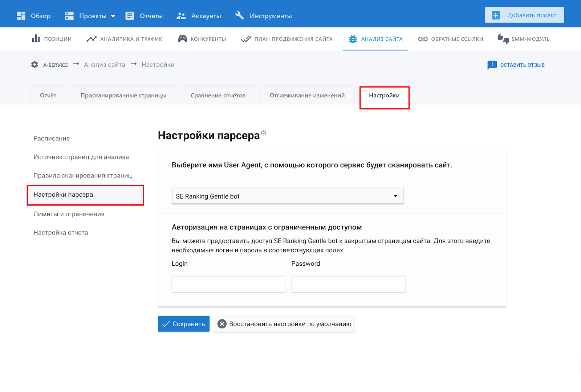Open Аналитика и трафик section
Image resolution: width=581 pixels, height=392 pixels.
pos(125,39)
